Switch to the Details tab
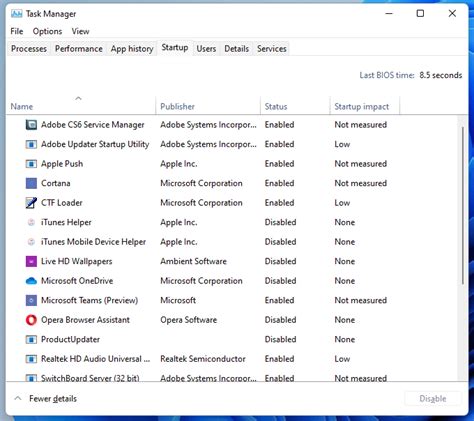 pos(237,49)
